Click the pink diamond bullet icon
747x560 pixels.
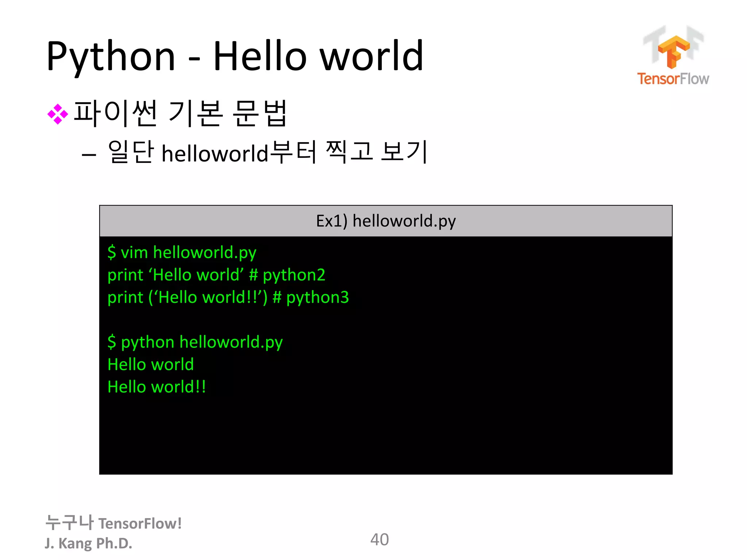[58, 114]
